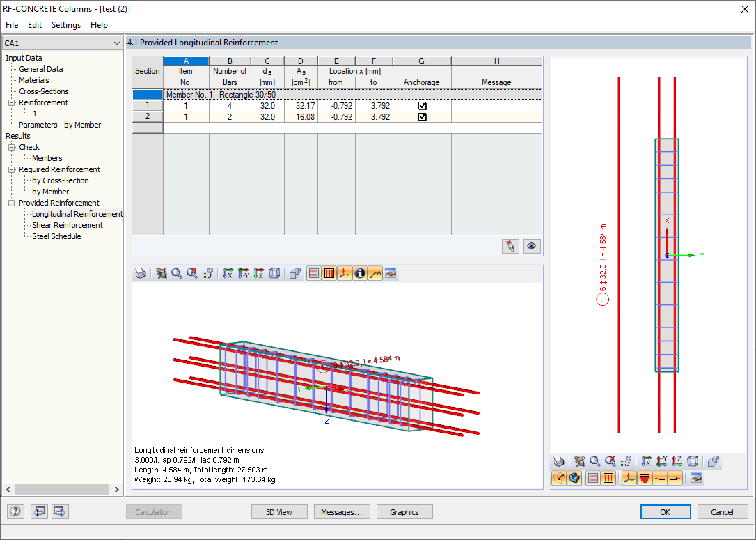Image resolution: width=756 pixels, height=540 pixels.
Task: Click the navigation panel horizontal scrollbar
Action: [x=61, y=489]
